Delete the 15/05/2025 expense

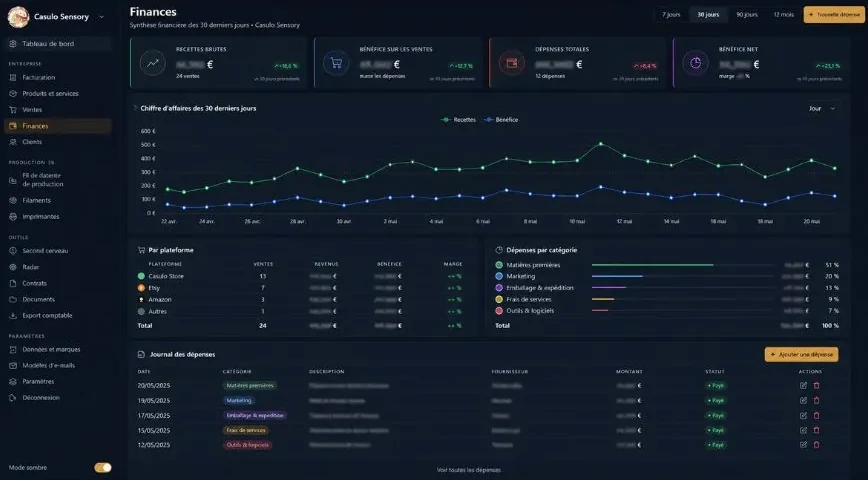click(816, 430)
